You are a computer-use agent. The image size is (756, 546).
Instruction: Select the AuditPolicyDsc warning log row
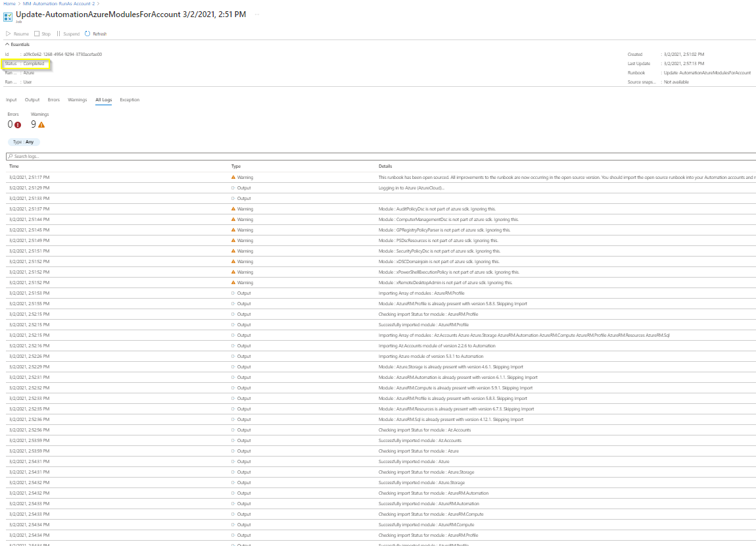pyautogui.click(x=381, y=209)
